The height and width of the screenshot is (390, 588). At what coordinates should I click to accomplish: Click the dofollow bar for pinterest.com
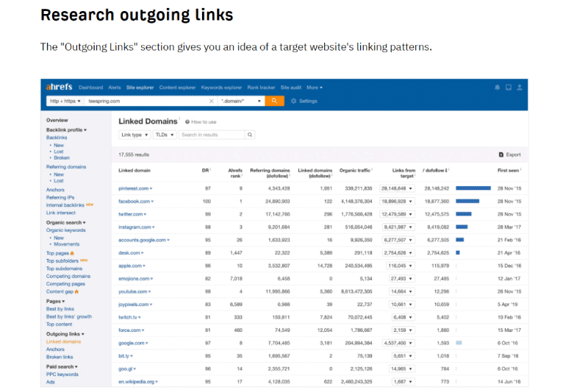tap(473, 188)
